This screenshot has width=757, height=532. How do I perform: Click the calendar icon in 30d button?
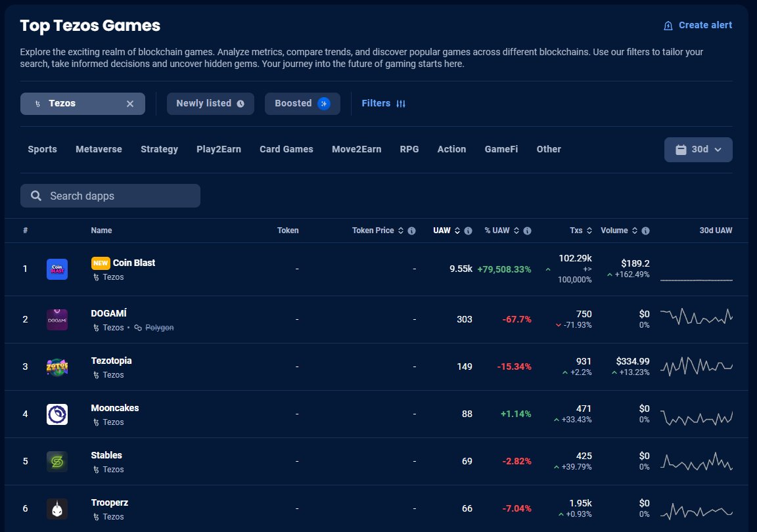tap(681, 150)
